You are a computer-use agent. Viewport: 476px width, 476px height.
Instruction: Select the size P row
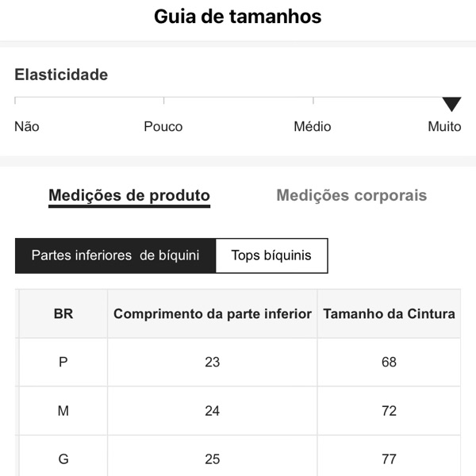point(63,362)
